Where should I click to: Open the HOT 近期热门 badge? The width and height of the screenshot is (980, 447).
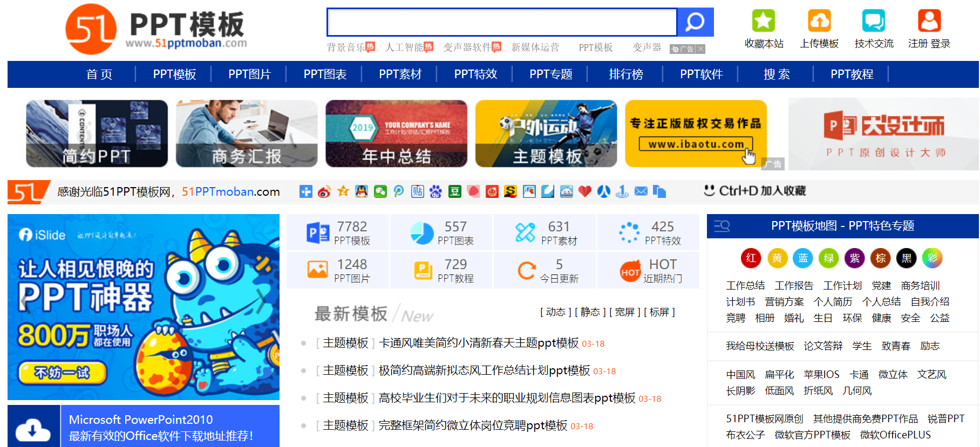click(630, 272)
